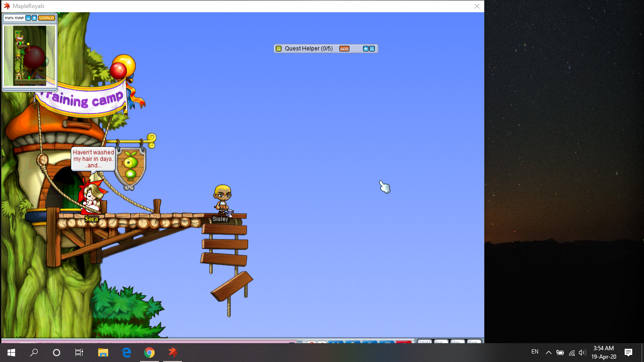Expand the mini map with plus button
Viewport: 644px width, 362px height.
(34, 18)
